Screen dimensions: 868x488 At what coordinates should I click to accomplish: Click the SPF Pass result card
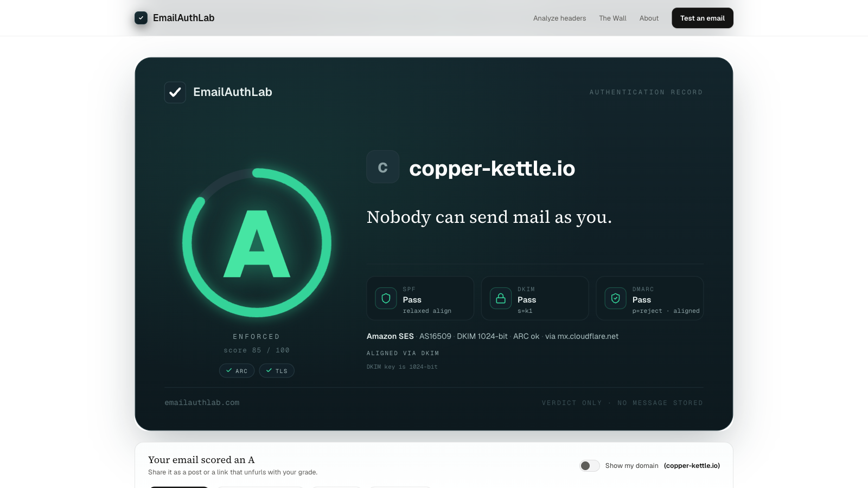[x=420, y=298]
